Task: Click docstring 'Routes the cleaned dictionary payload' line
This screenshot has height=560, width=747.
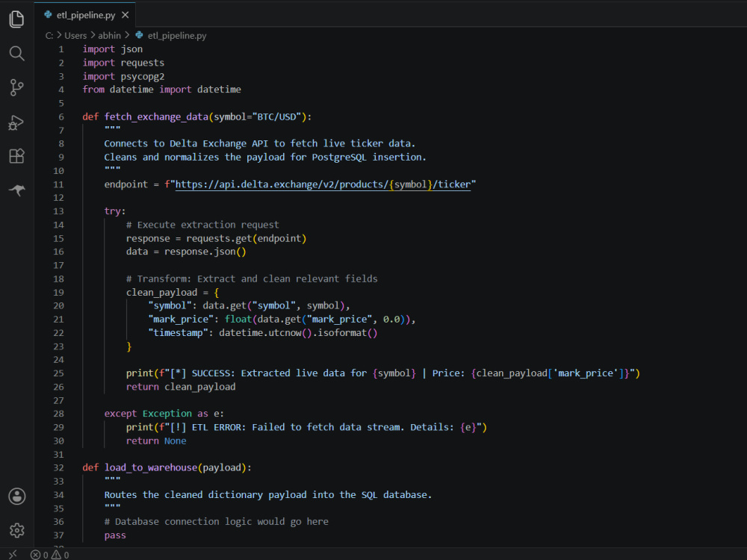Action: pos(267,495)
